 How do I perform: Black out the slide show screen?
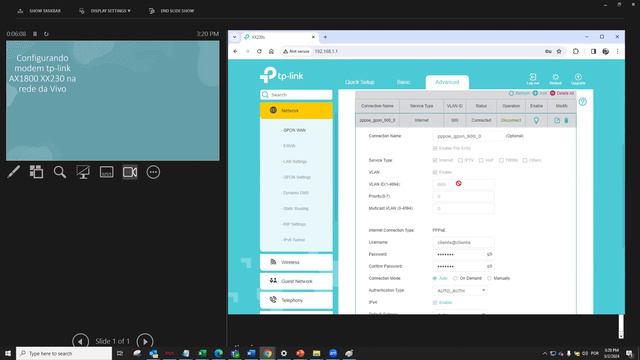pos(83,172)
